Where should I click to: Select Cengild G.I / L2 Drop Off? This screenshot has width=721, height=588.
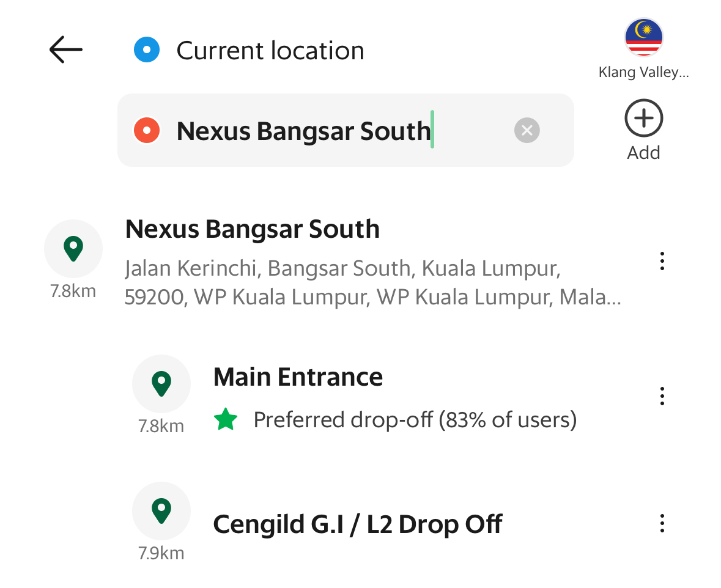tap(358, 524)
